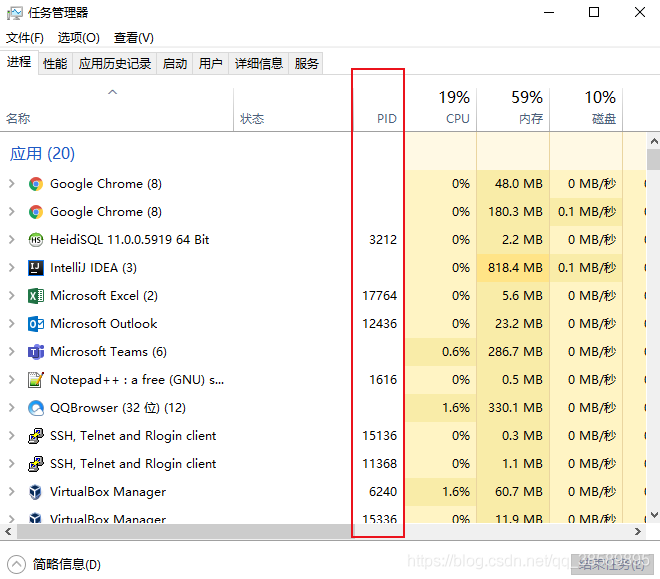
Task: Click the 286.7 MB memory cell
Action: pos(515,352)
